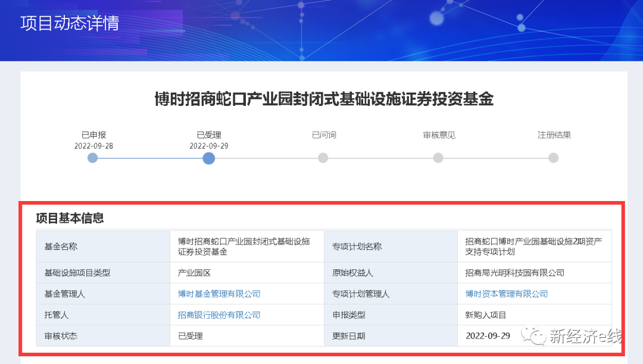Select the 新购入项目 value cell

[x=485, y=315]
